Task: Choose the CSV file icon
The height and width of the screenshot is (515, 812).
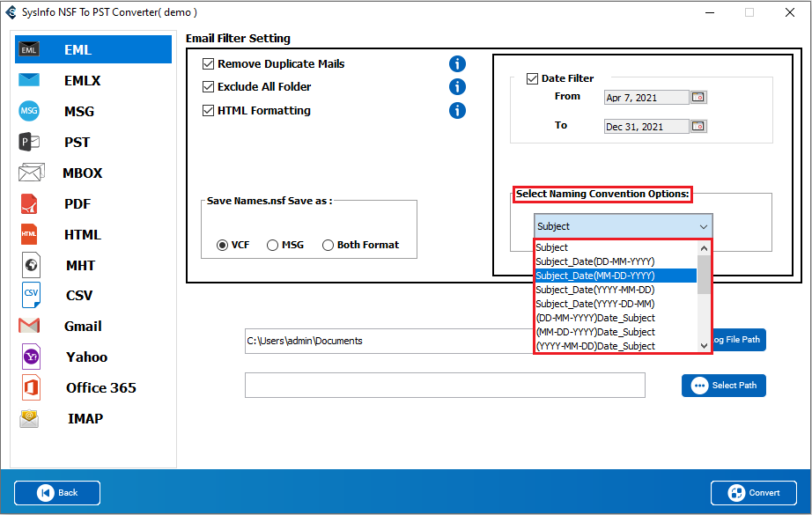Action: pyautogui.click(x=31, y=295)
